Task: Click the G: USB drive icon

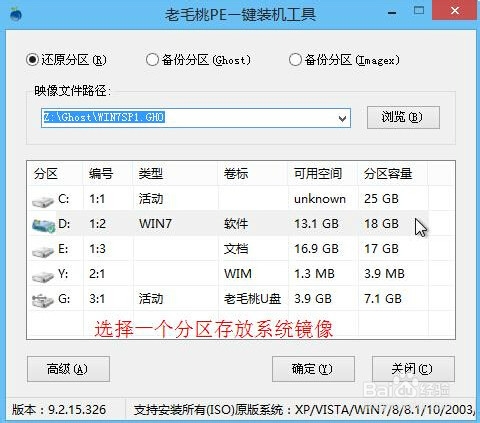Action: point(43,300)
